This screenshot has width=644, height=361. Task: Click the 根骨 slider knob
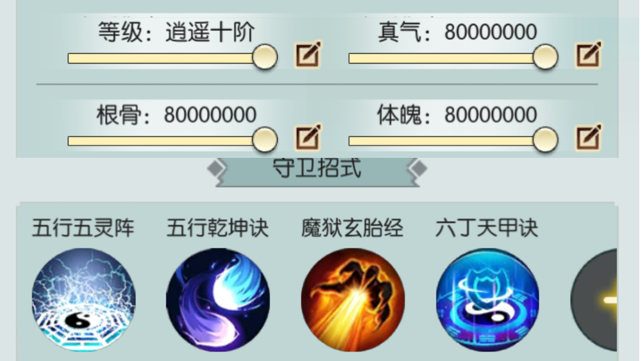pyautogui.click(x=265, y=140)
